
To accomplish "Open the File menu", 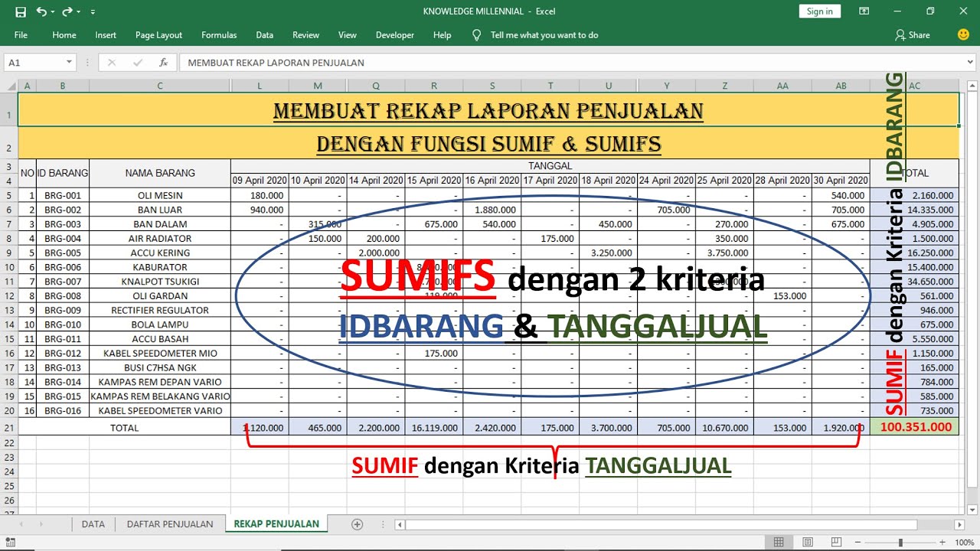I will point(21,35).
